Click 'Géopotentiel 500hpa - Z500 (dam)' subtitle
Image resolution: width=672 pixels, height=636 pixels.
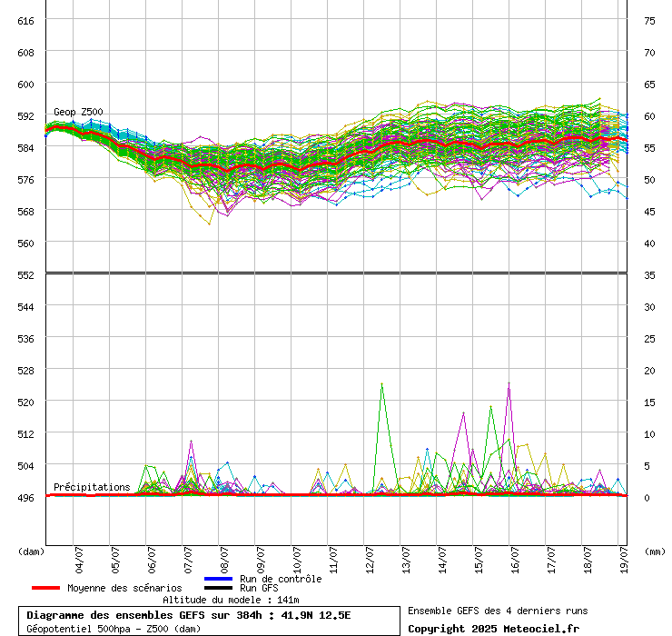point(114,629)
